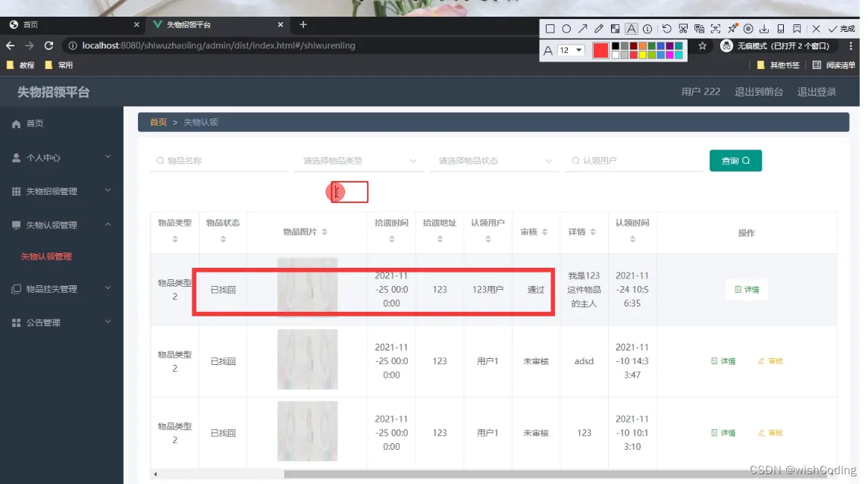Open the Chrome three-dot menu
Image resolution: width=868 pixels, height=484 pixels.
851,46
